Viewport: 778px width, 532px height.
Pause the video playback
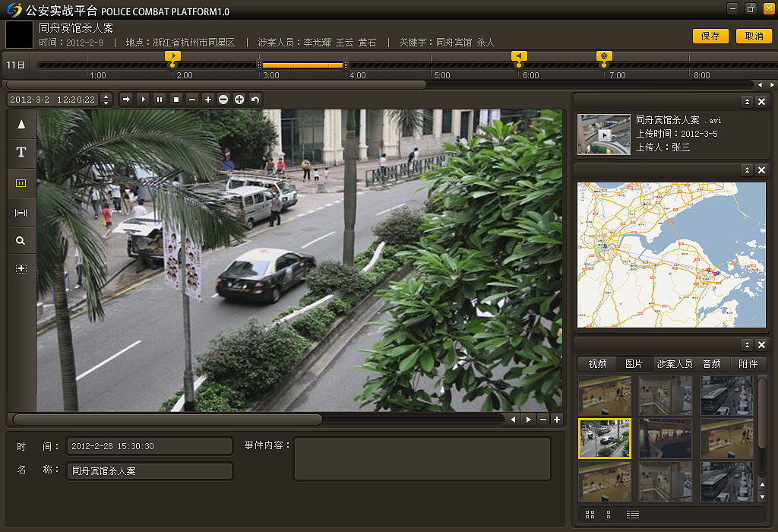(x=160, y=100)
